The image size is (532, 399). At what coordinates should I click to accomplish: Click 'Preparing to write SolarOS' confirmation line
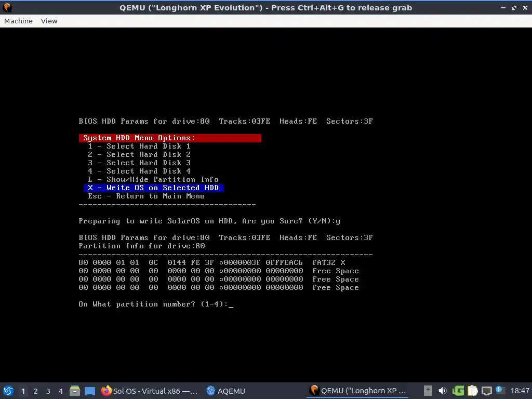209,221
